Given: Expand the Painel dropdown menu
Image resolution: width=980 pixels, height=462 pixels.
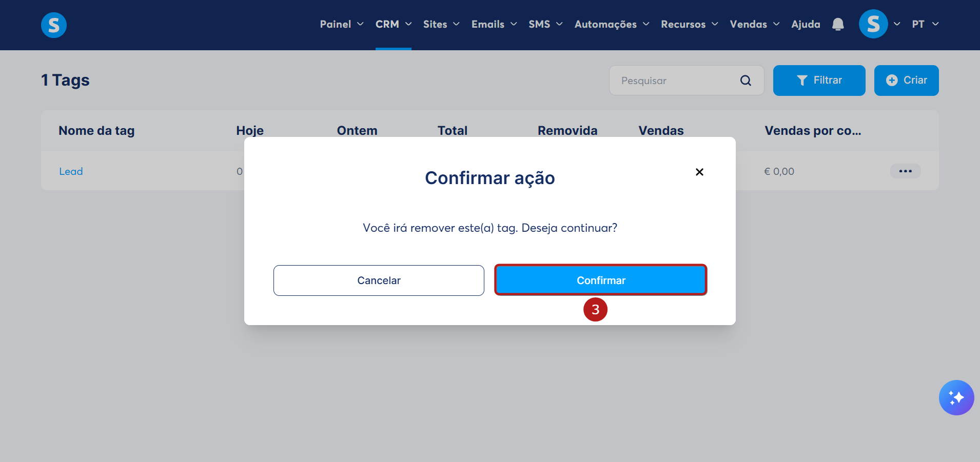Looking at the screenshot, I should 342,24.
